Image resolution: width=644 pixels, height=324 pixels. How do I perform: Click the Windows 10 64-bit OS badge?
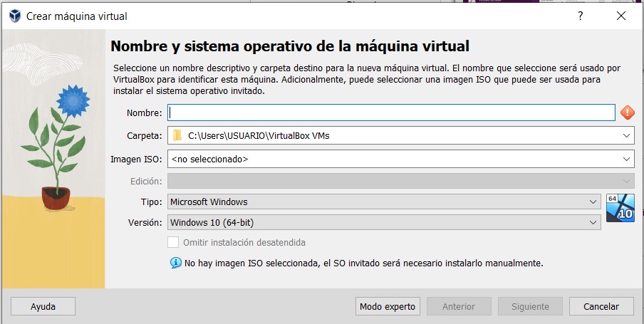point(620,208)
